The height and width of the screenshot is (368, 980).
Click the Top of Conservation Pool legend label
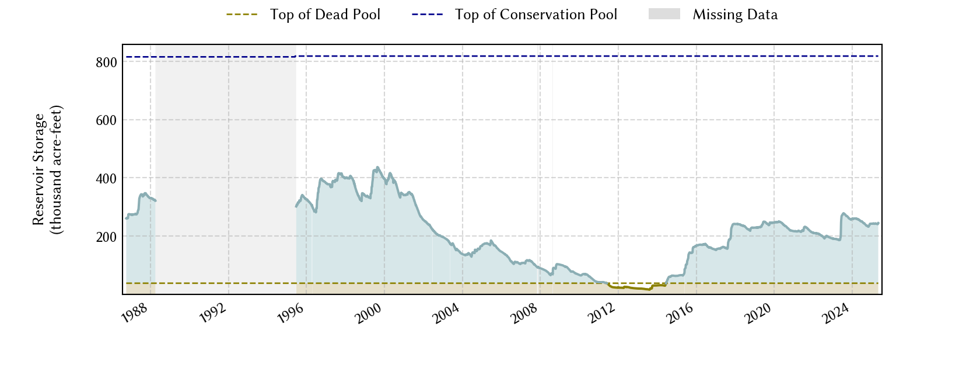pyautogui.click(x=536, y=15)
